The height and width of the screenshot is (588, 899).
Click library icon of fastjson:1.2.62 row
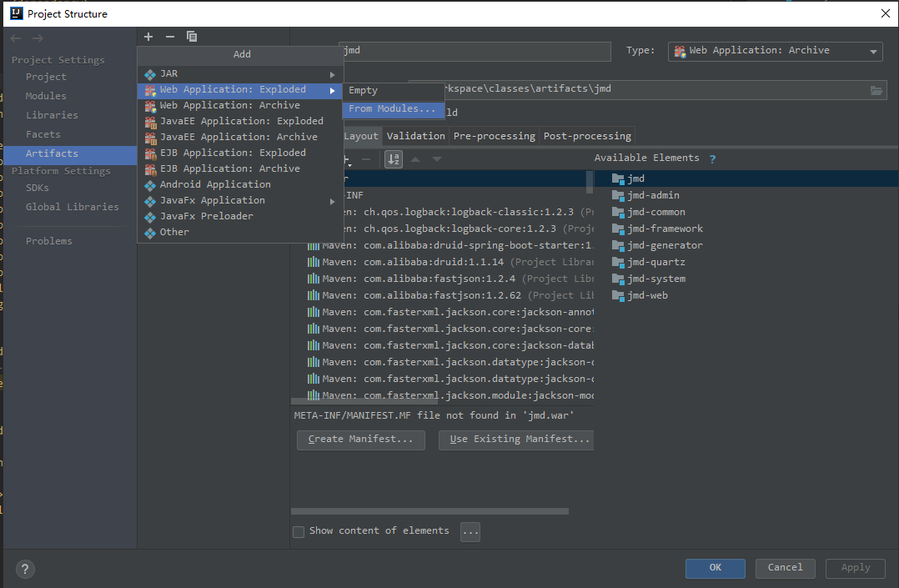[x=313, y=295]
